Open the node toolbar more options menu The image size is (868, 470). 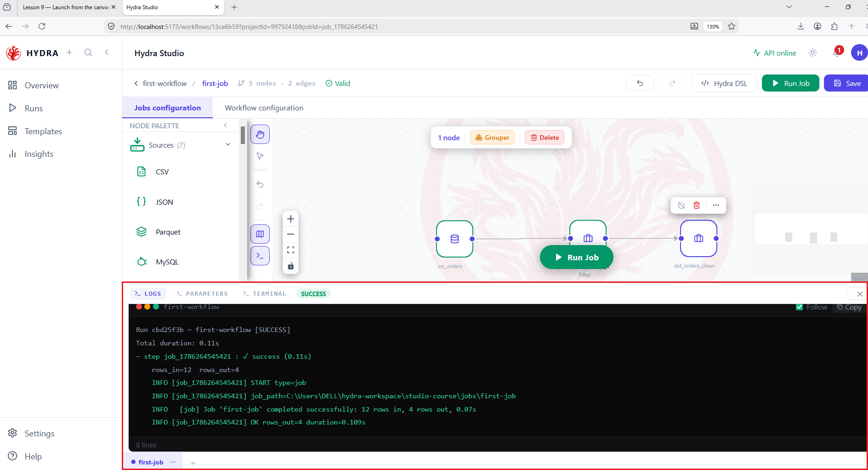coord(715,205)
